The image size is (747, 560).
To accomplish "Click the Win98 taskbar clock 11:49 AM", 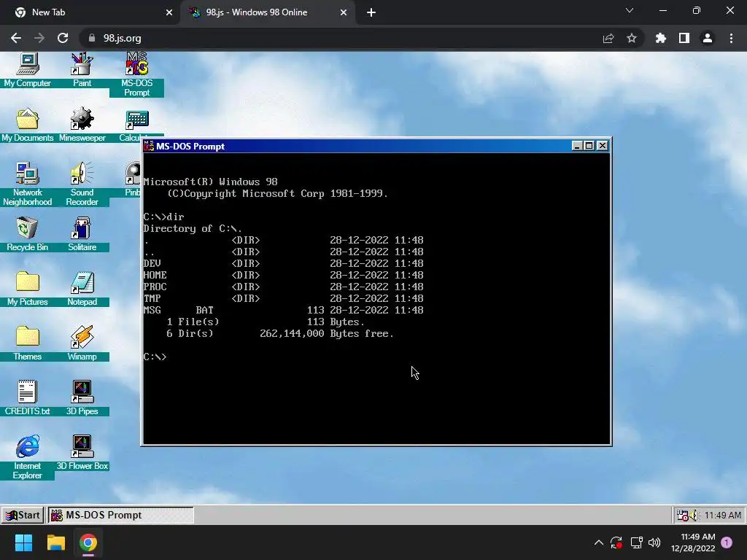I will pyautogui.click(x=722, y=516).
